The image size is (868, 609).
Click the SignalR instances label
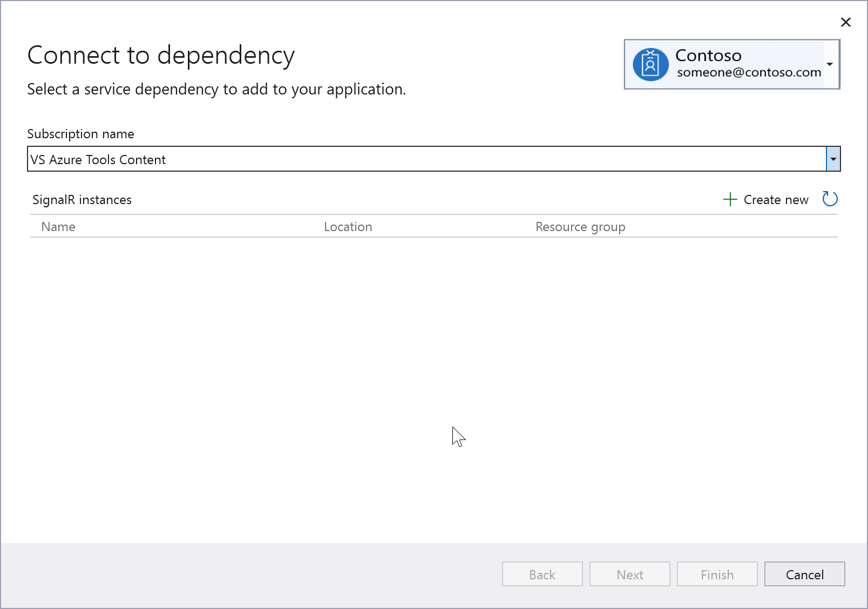(x=82, y=200)
